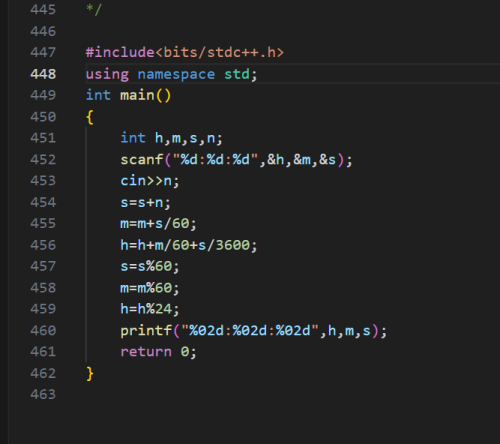Click the m=m+s/60 statement
This screenshot has width=500, height=444.
(158, 224)
